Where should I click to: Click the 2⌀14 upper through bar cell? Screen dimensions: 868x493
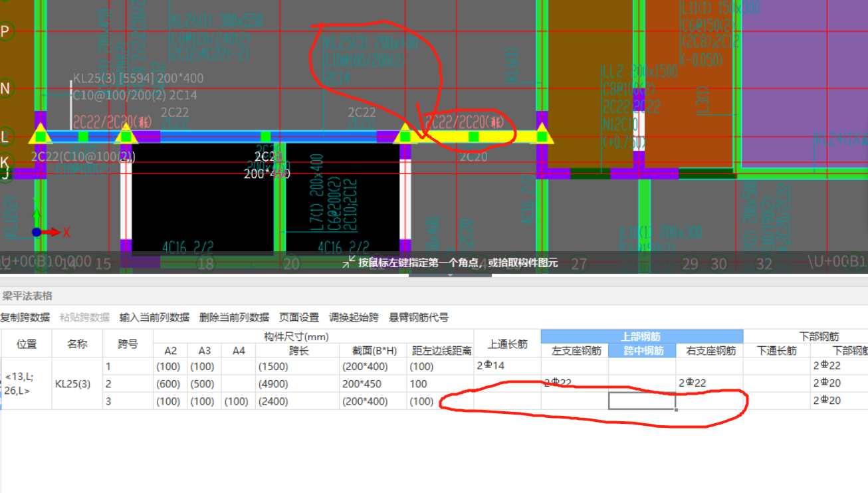tap(508, 366)
